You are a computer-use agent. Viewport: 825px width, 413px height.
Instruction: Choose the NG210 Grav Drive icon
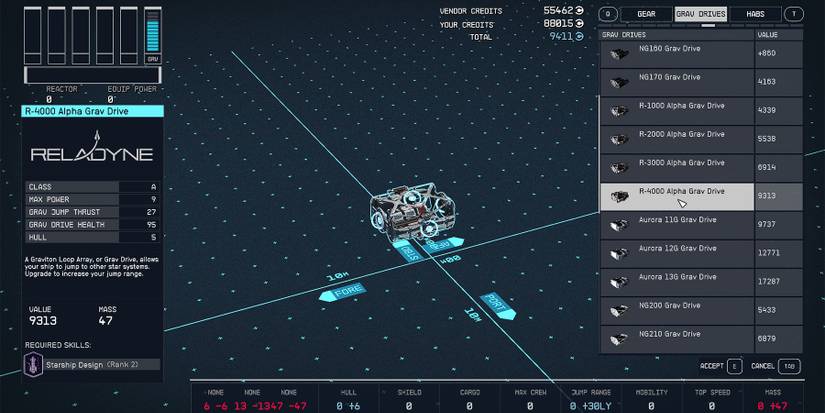[x=619, y=338]
